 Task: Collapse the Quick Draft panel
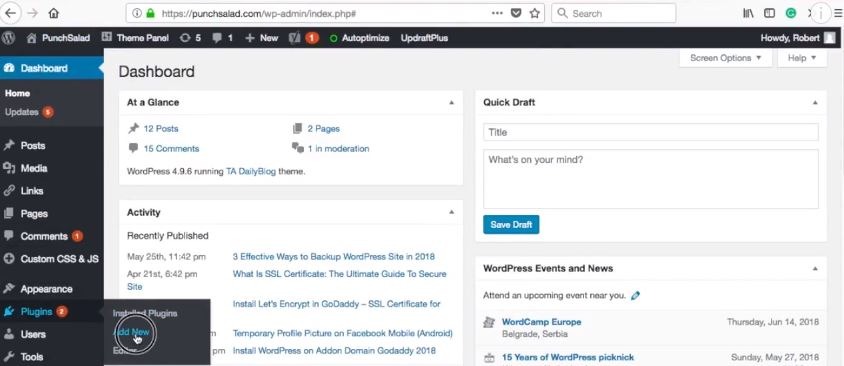point(815,102)
